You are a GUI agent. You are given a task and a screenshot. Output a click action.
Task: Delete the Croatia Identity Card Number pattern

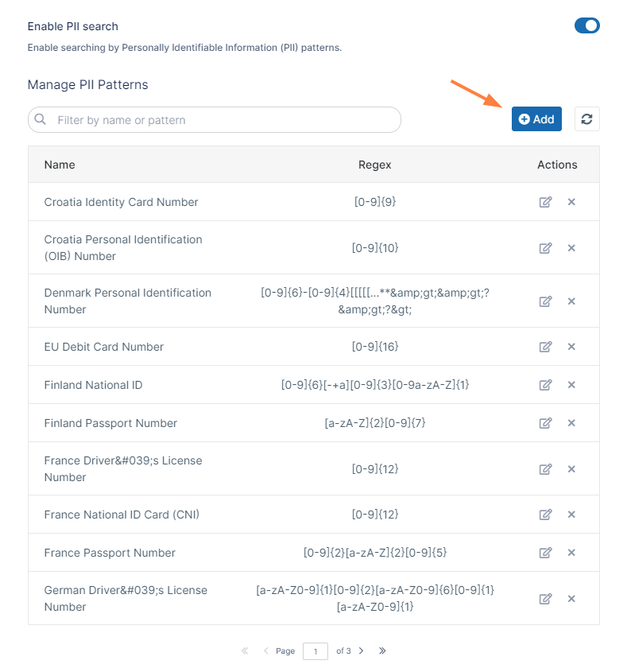click(571, 202)
